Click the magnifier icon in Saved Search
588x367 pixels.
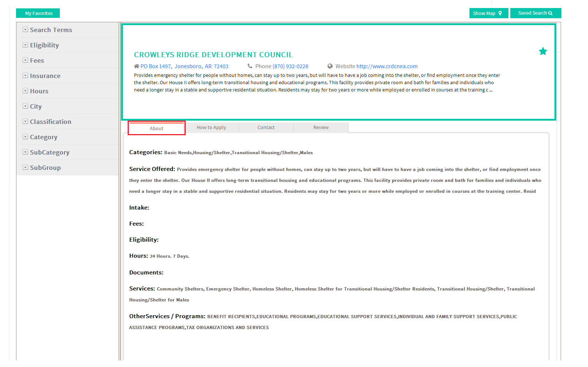tap(550, 13)
